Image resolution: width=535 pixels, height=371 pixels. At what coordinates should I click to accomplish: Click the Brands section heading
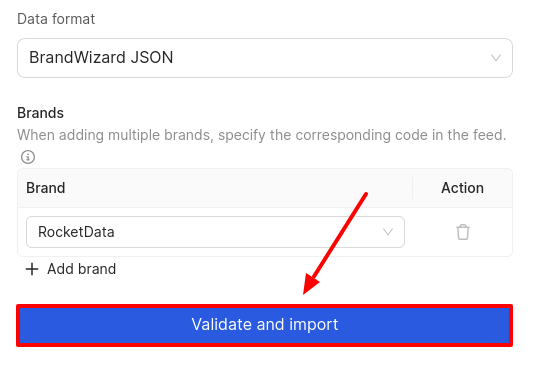click(x=41, y=113)
